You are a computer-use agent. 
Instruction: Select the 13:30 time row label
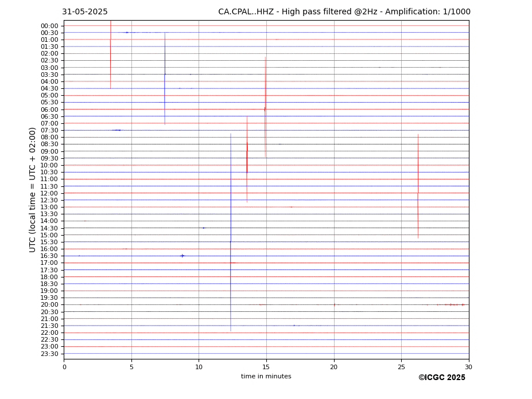[x=49, y=214]
